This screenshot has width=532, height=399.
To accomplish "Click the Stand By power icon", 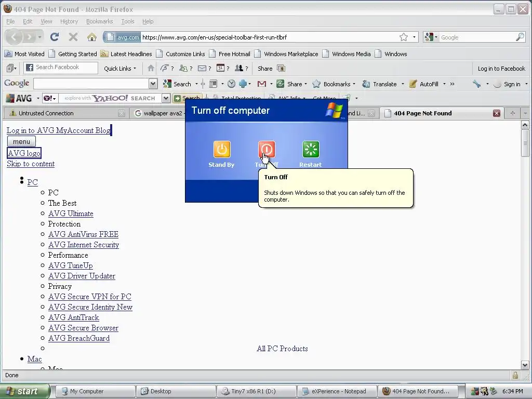I will [x=221, y=149].
